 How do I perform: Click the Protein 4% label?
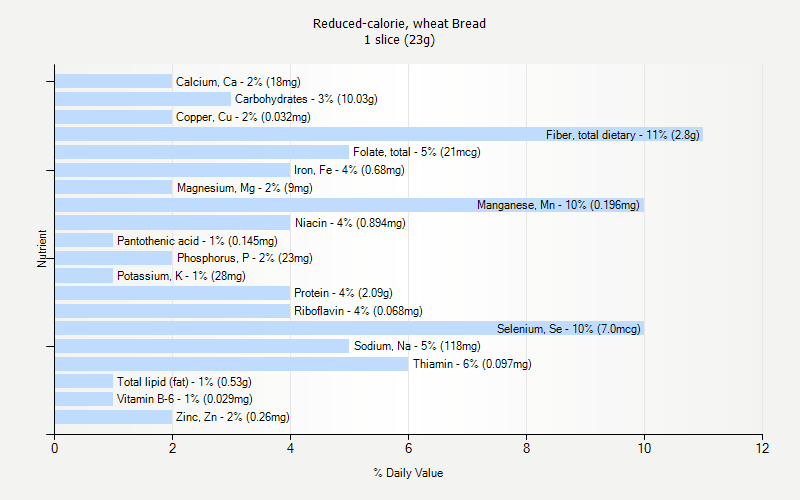343,293
